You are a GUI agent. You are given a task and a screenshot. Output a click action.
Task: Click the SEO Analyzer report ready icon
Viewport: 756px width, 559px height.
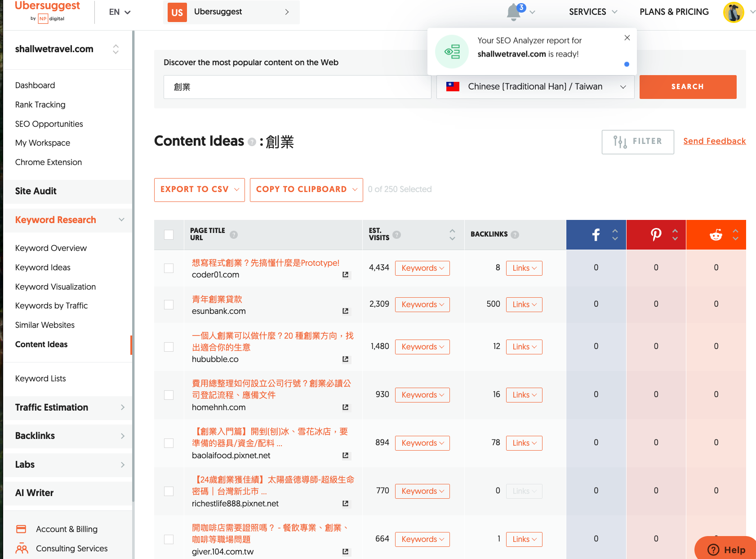coord(452,52)
